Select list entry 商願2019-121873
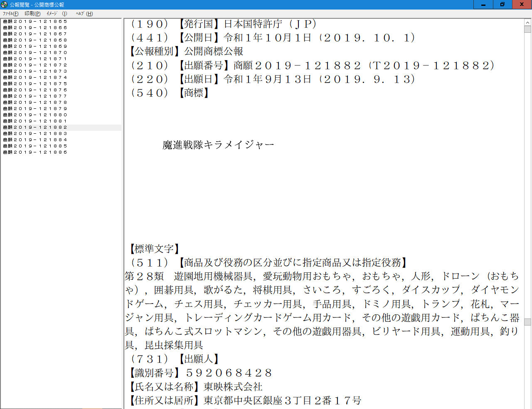The image size is (532, 409). pos(35,71)
